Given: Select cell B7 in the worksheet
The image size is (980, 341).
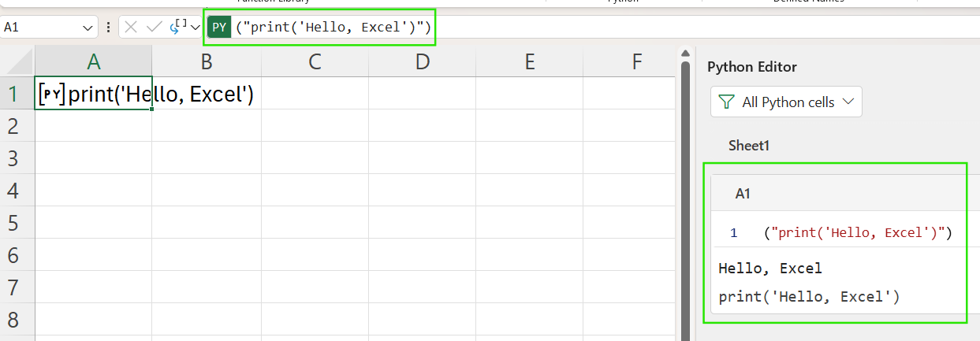Looking at the screenshot, I should tap(207, 287).
